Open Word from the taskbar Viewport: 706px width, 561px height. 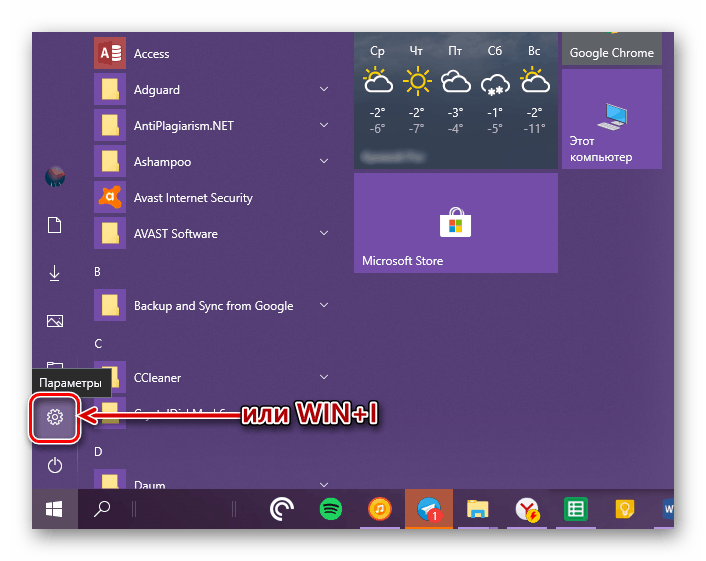[x=668, y=509]
